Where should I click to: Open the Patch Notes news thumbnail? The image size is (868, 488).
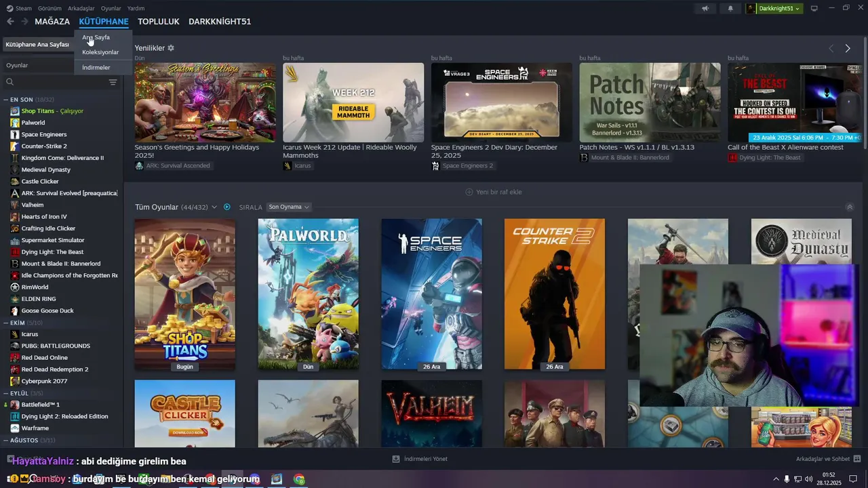pyautogui.click(x=650, y=102)
